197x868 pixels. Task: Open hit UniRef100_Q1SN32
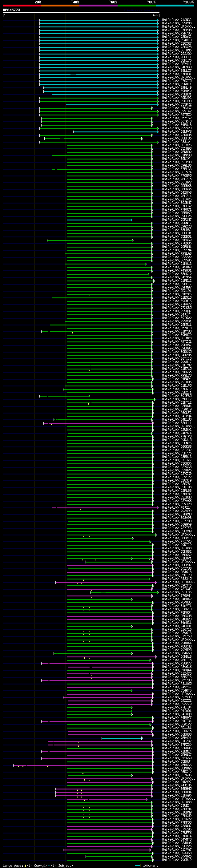pos(177,20)
